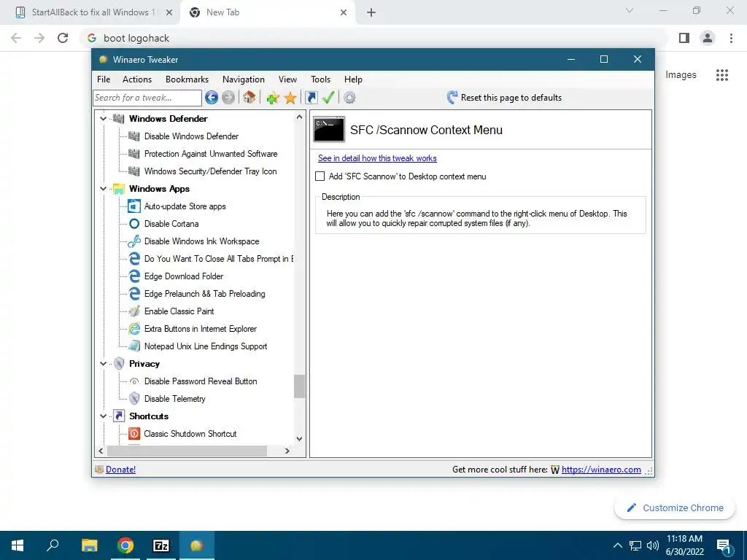The width and height of the screenshot is (747, 560).
Task: Open the Actions menu
Action: [x=136, y=79]
